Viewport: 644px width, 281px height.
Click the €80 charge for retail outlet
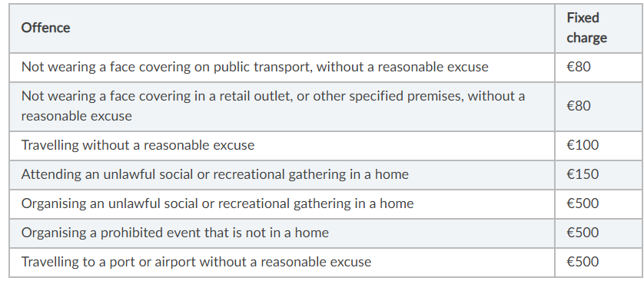[x=578, y=106]
